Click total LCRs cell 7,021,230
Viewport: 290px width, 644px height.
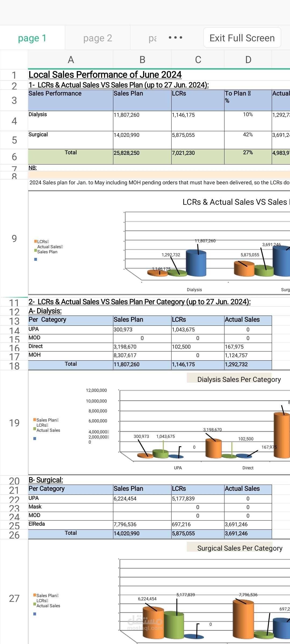[198, 157]
